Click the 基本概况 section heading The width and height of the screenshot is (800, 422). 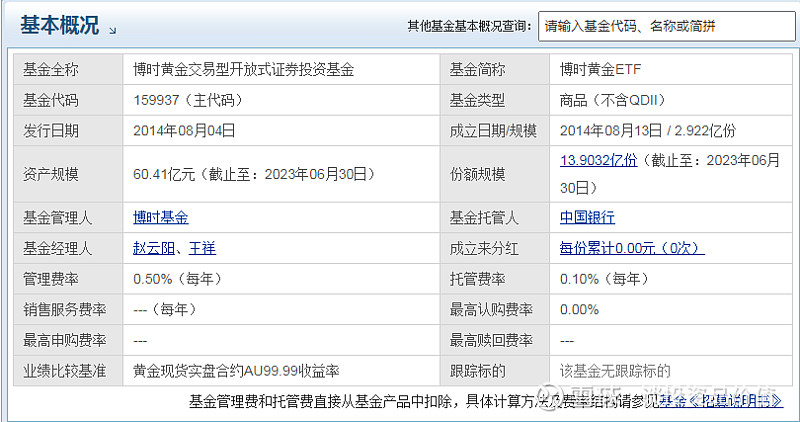click(x=60, y=27)
